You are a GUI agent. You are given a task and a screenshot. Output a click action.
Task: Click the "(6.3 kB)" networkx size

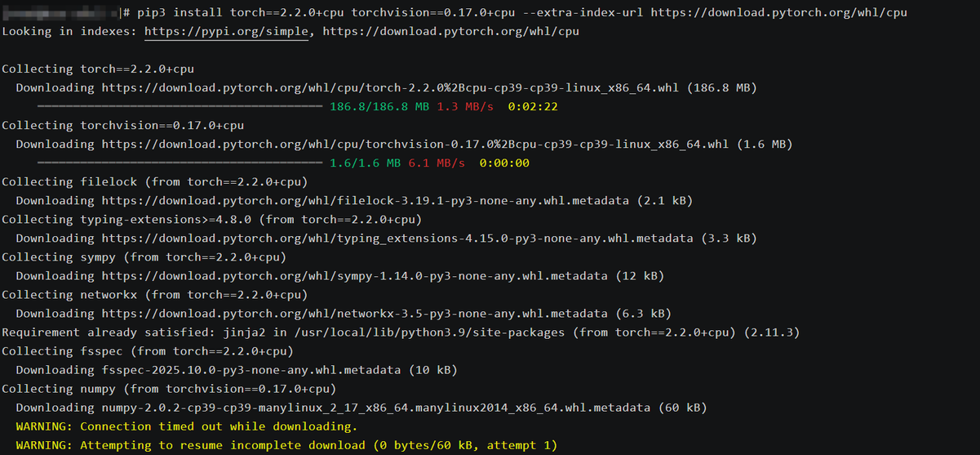click(643, 313)
